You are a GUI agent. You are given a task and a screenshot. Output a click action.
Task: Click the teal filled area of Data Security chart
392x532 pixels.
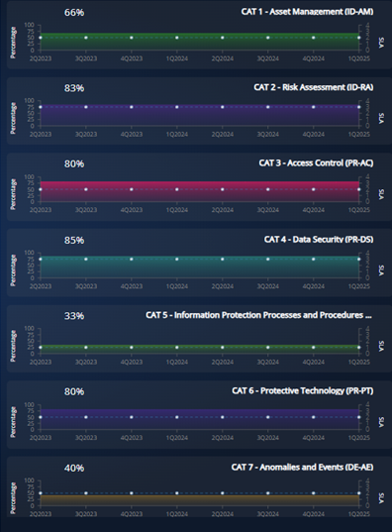(199, 268)
